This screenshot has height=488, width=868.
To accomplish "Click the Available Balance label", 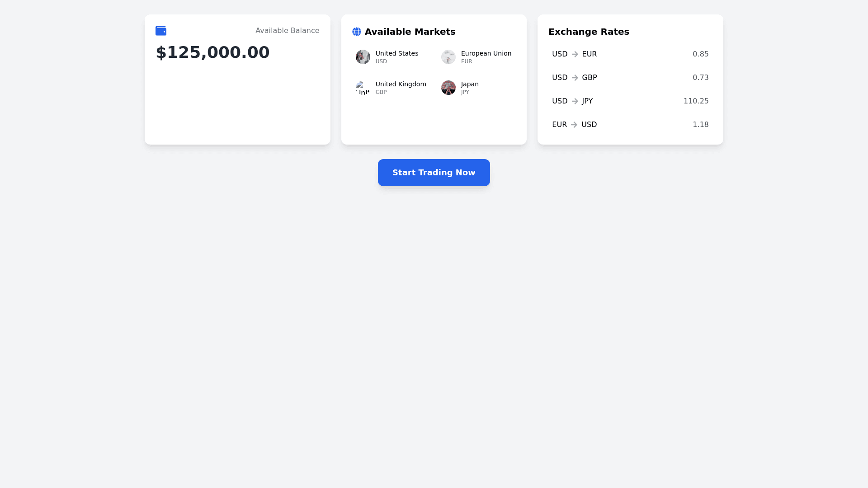I will tap(287, 31).
